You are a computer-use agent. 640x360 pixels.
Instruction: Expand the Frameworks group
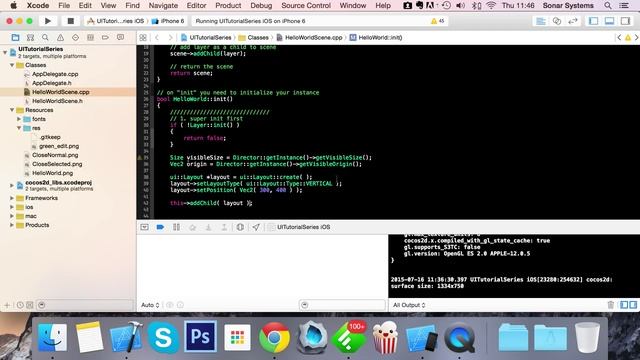pos(12,198)
